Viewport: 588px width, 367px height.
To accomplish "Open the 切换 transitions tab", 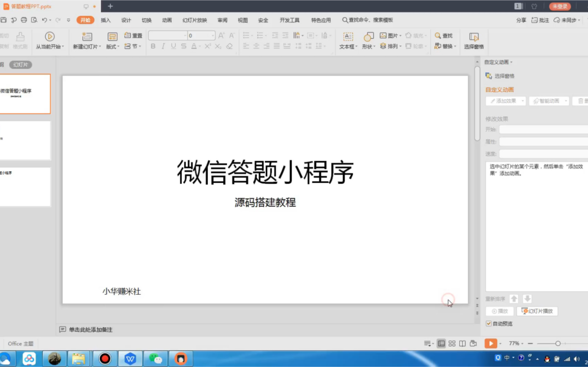I will 147,20.
